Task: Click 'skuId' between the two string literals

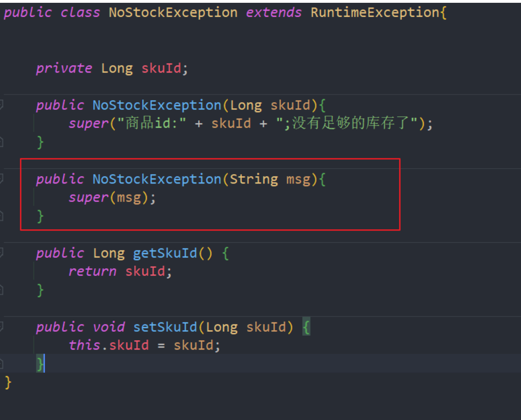Action: pos(231,123)
